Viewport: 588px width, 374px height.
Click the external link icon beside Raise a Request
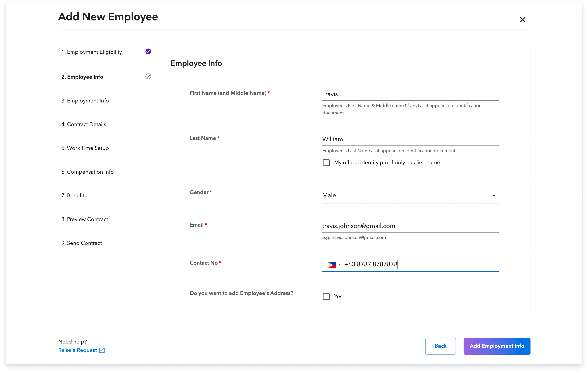pyautogui.click(x=102, y=350)
